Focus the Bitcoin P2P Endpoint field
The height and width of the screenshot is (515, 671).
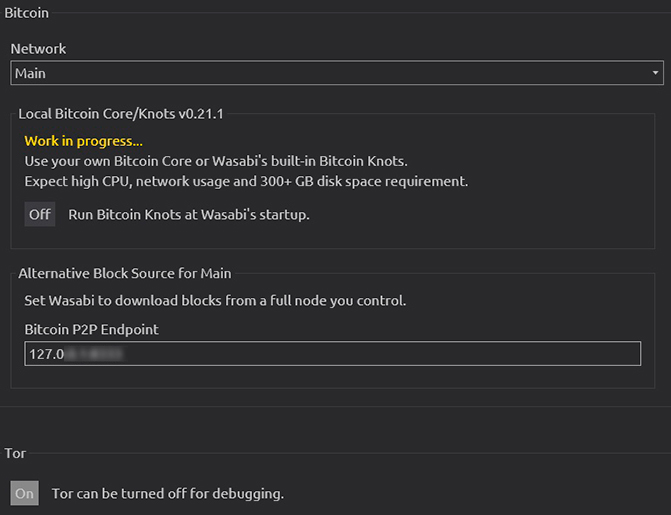(380, 354)
